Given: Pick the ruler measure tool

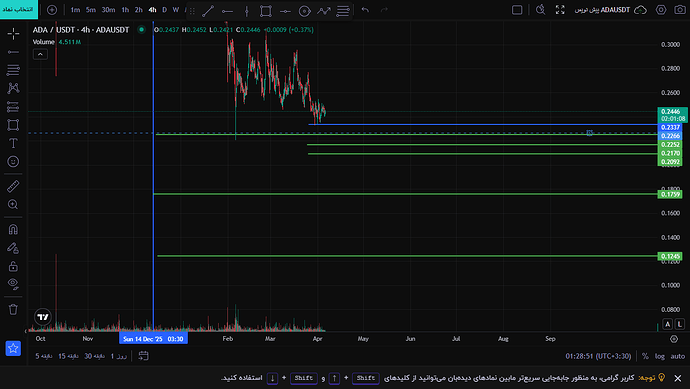Looking at the screenshot, I should 13,186.
